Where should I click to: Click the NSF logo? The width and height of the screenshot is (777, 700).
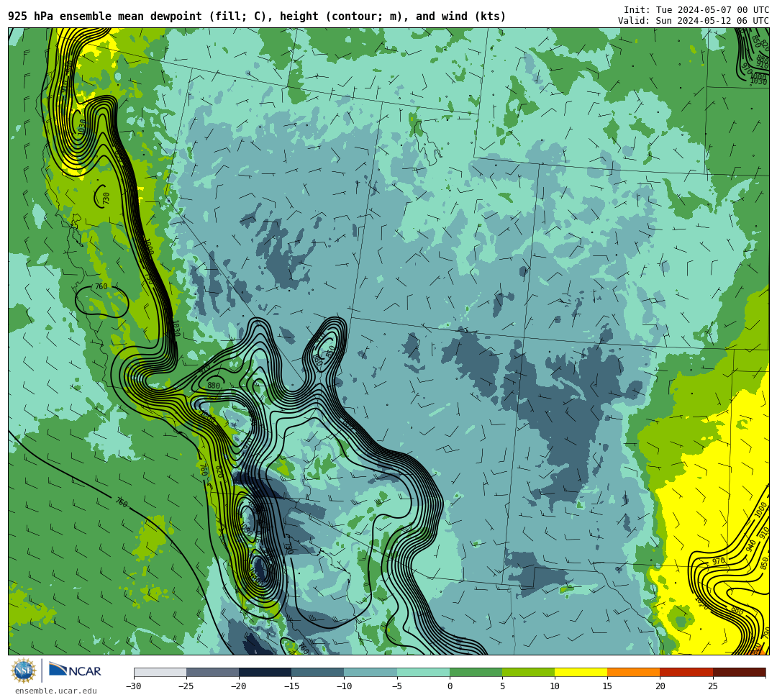23,671
